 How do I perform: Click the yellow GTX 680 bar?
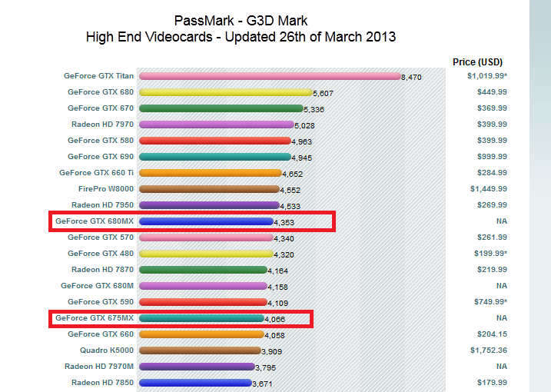[226, 92]
